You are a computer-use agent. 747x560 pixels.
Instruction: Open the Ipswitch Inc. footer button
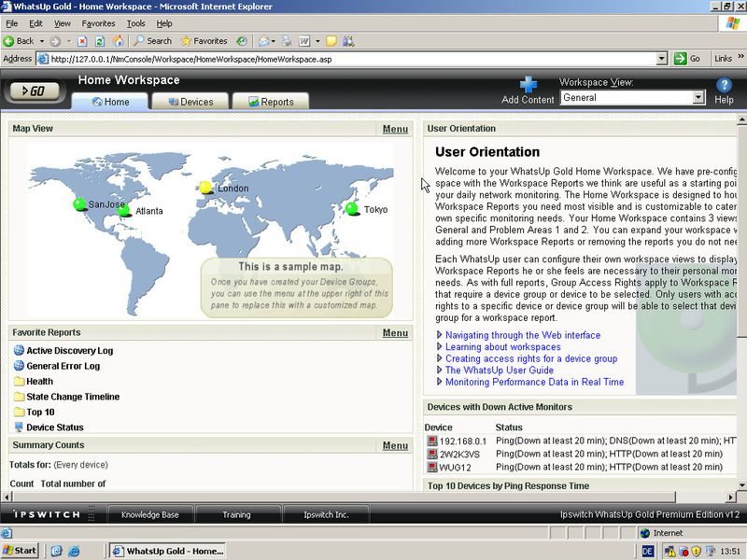[326, 515]
